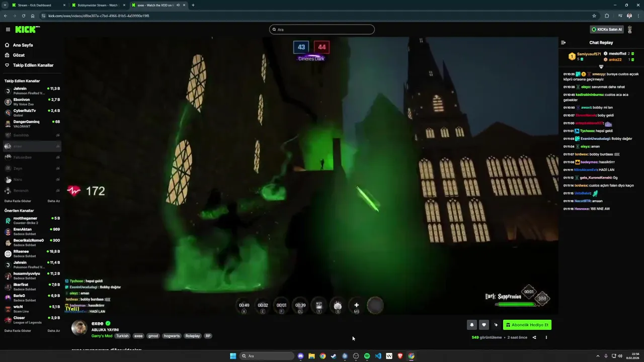This screenshot has width=644, height=362.
Task: Select the Turkish language tag
Action: pos(122,336)
